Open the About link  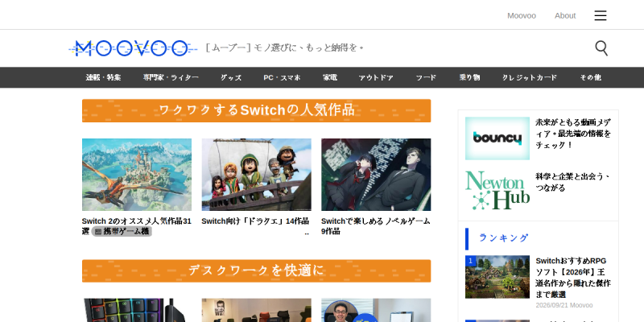pyautogui.click(x=565, y=15)
